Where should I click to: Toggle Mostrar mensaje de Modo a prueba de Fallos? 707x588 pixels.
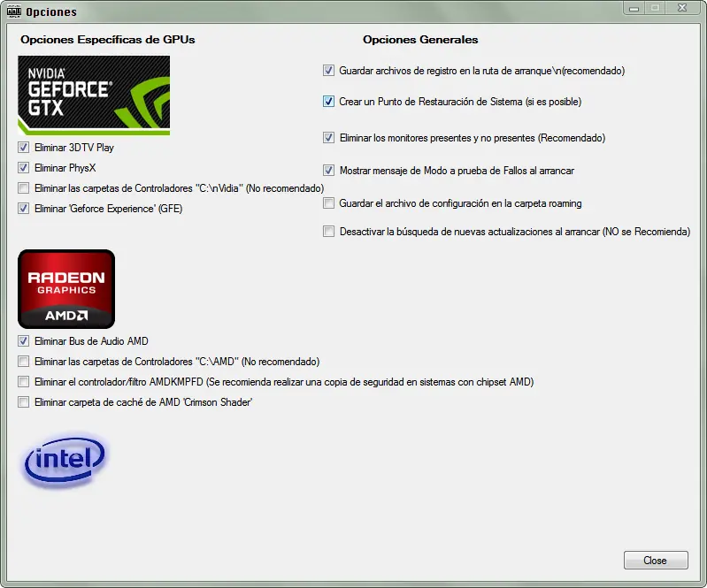point(328,171)
